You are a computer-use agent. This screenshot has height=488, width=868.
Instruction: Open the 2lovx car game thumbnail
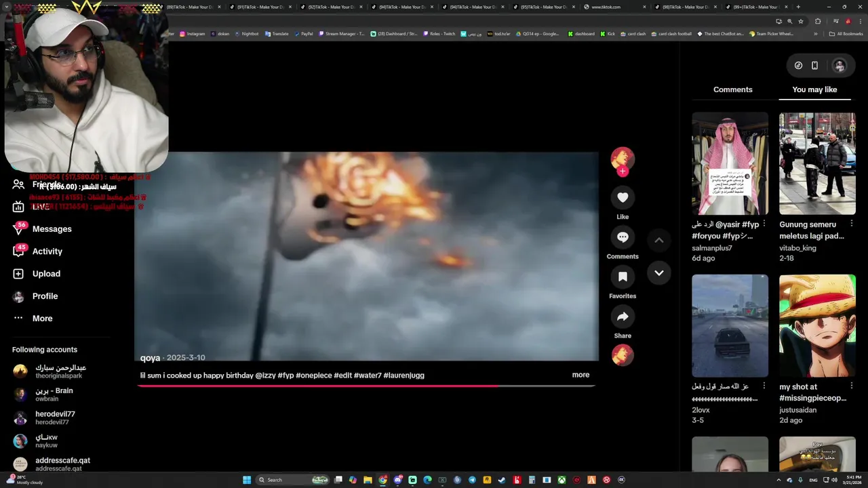tap(730, 326)
